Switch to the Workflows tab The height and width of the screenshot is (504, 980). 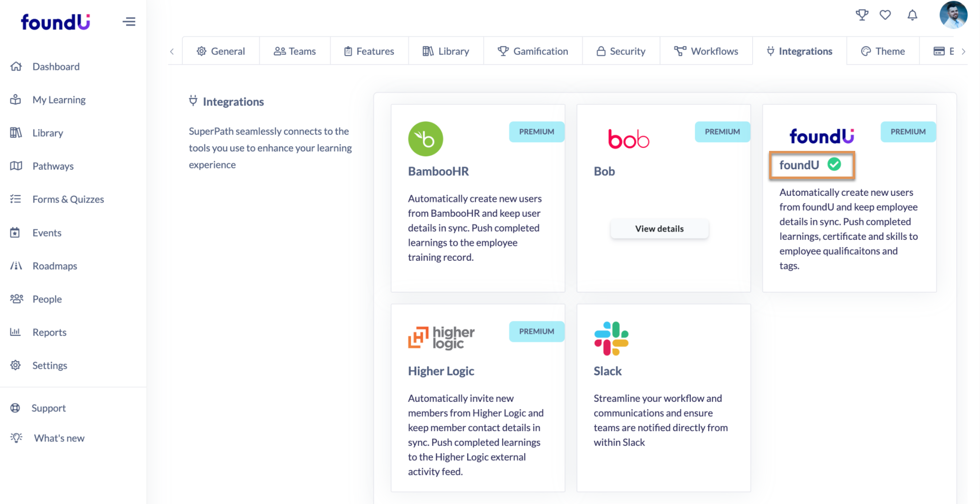(x=706, y=51)
